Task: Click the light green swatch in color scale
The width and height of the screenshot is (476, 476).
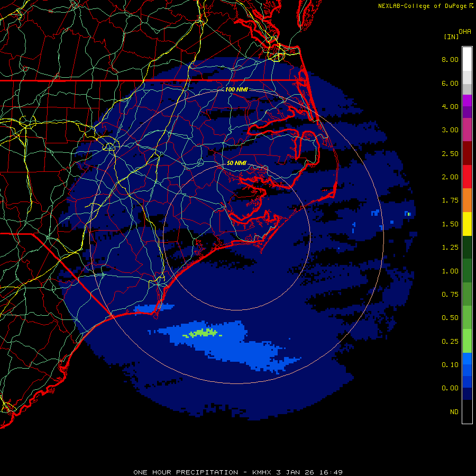Action: click(x=467, y=341)
